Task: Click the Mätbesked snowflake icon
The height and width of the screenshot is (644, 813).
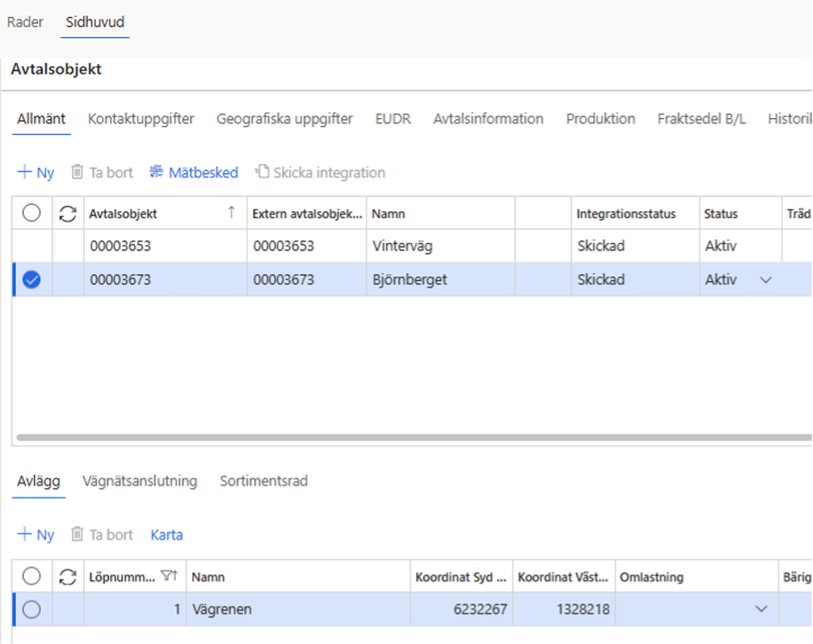Action: click(x=156, y=171)
